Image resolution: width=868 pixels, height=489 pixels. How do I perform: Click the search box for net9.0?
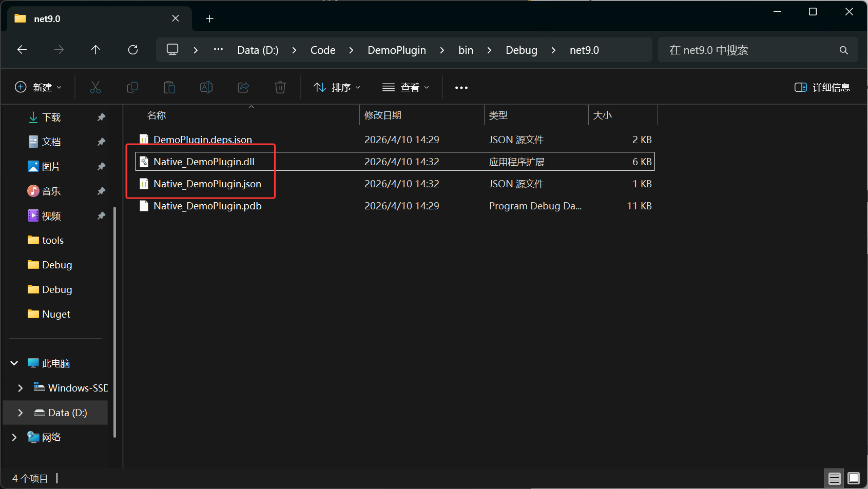[749, 50]
